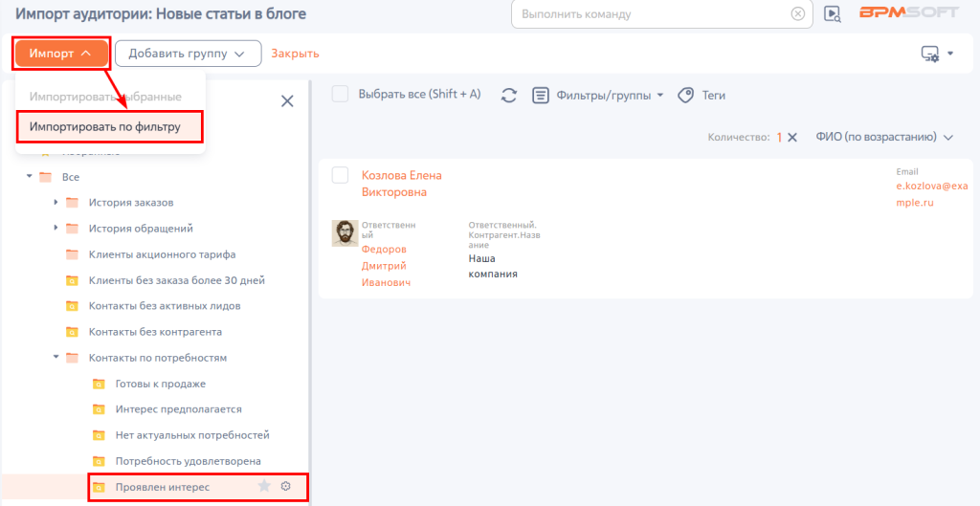Screen dimensions: 980x506
Task: Close the folders panel with X
Action: (x=287, y=101)
